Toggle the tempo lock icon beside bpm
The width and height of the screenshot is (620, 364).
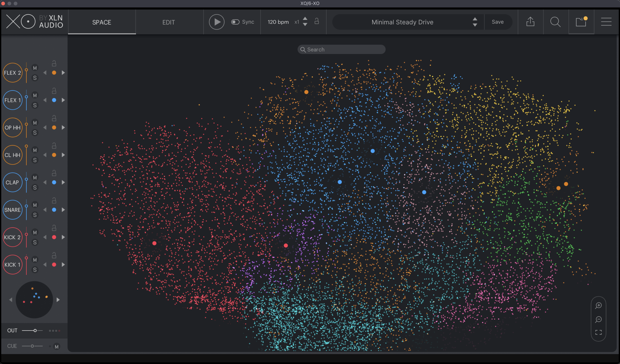tap(317, 21)
